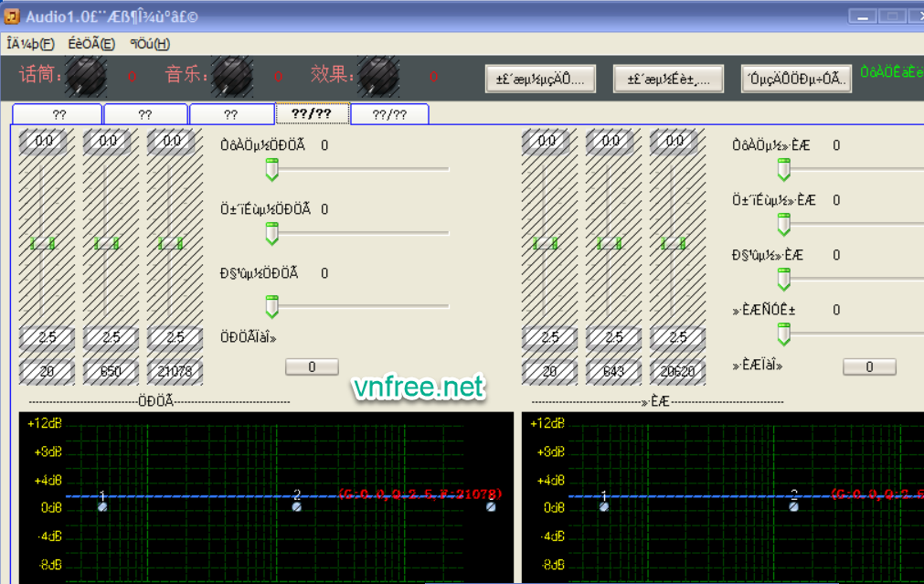
Task: Click the microphone (话筒) volume knob
Action: (86, 77)
